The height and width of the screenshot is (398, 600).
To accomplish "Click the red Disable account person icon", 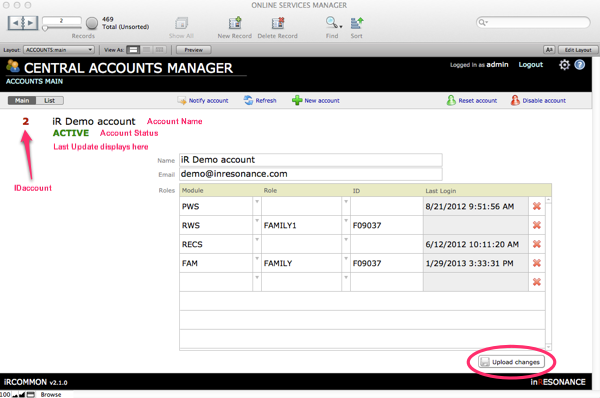I will pyautogui.click(x=515, y=100).
